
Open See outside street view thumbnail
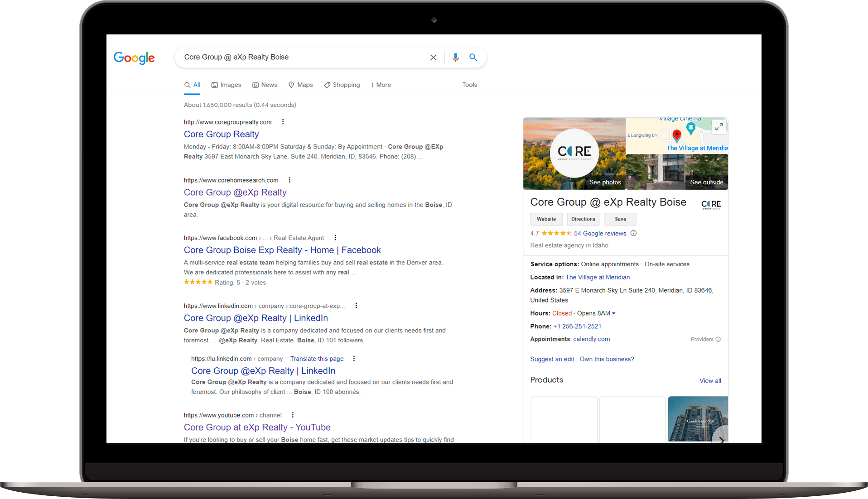677,172
